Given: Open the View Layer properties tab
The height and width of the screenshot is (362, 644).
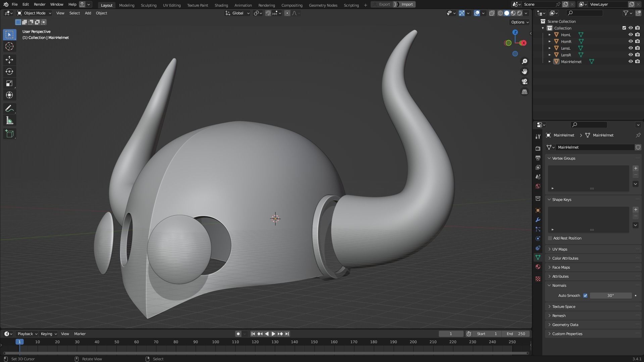Looking at the screenshot, I should [538, 167].
